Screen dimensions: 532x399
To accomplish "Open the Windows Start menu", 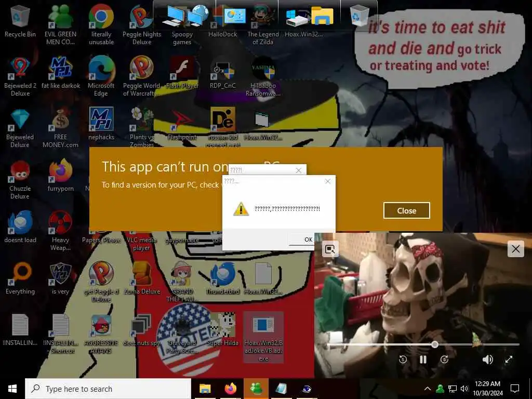I will [x=12, y=389].
